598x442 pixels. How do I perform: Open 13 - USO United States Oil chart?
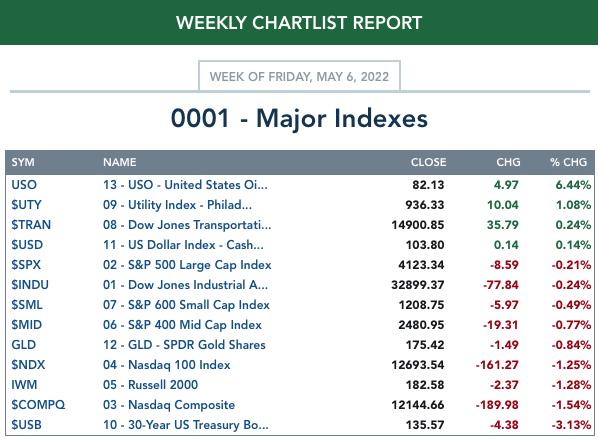click(185, 185)
